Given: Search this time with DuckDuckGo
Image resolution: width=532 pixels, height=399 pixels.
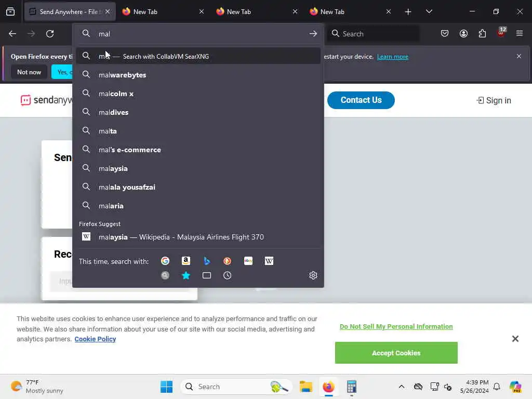Looking at the screenshot, I should point(228,261).
